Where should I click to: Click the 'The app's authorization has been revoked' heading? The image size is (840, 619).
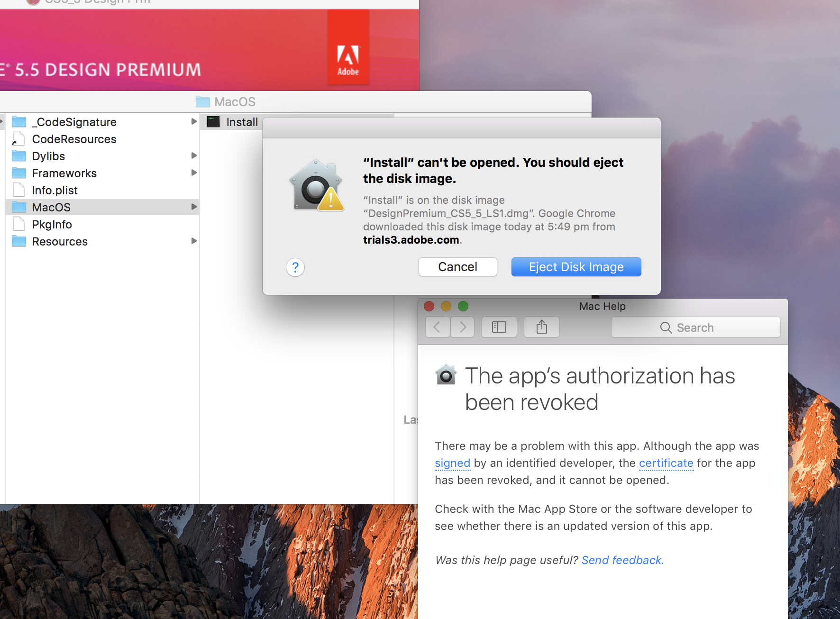pyautogui.click(x=600, y=389)
